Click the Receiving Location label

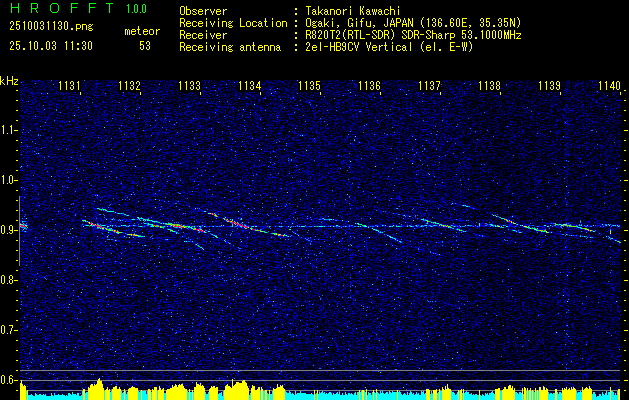click(233, 23)
